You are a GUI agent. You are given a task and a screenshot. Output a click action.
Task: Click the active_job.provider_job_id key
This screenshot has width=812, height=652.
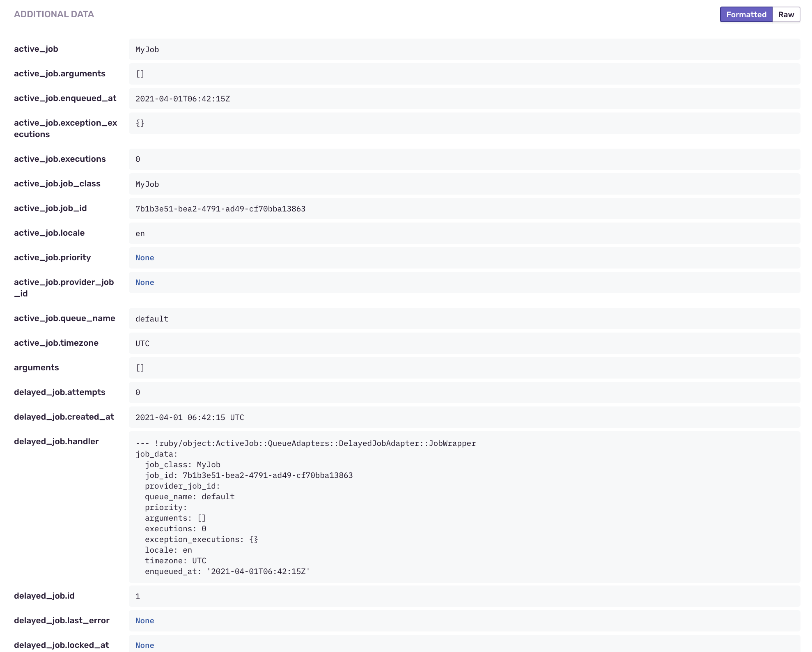click(64, 288)
